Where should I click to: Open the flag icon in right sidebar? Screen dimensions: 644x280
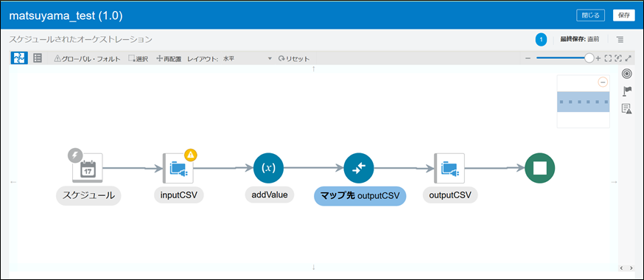pyautogui.click(x=627, y=91)
